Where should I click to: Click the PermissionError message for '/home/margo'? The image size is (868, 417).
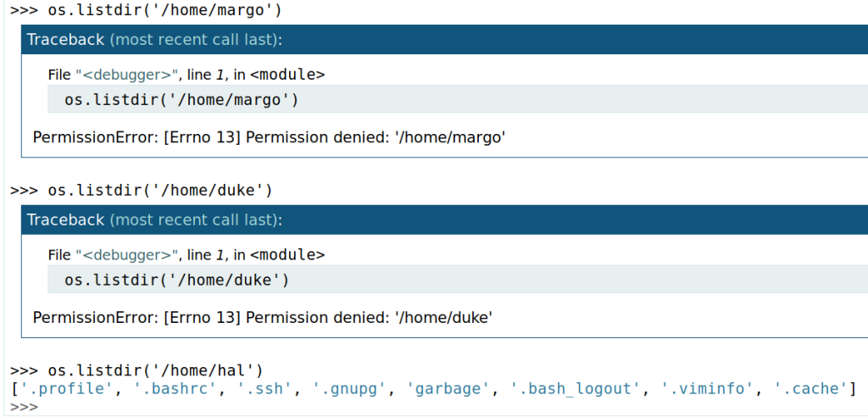tap(269, 137)
